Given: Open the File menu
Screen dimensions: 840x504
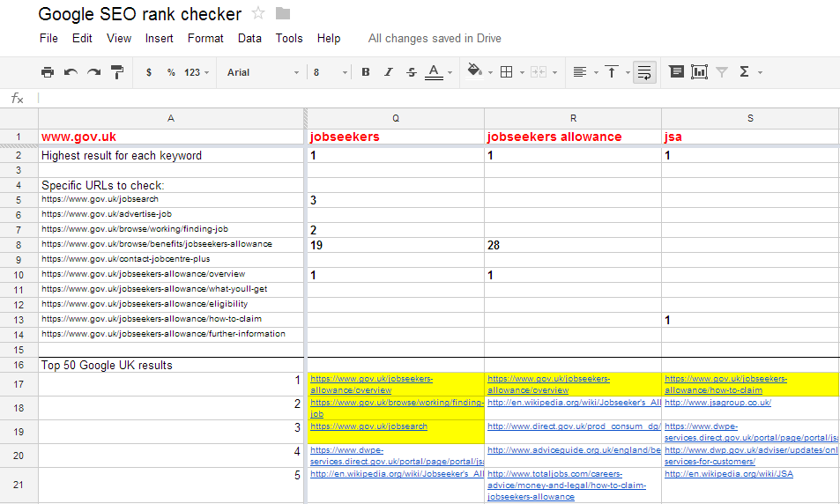Looking at the screenshot, I should [48, 39].
